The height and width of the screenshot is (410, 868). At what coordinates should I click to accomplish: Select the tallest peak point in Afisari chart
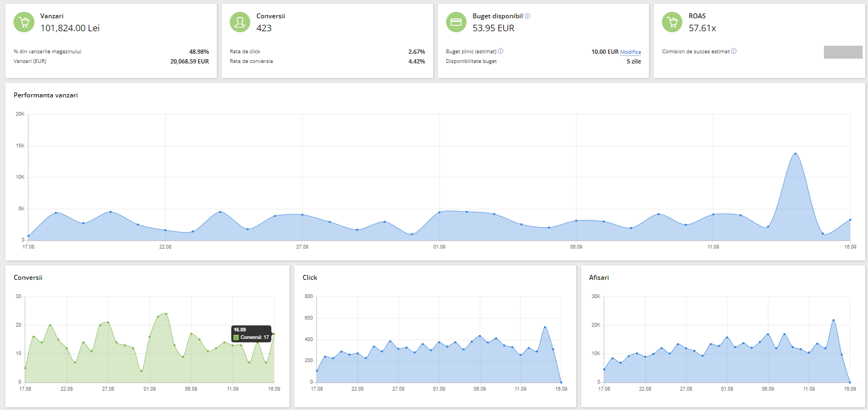click(x=834, y=320)
